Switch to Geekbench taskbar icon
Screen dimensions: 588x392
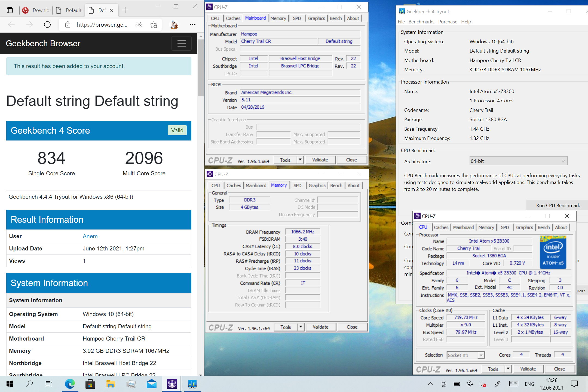point(192,384)
